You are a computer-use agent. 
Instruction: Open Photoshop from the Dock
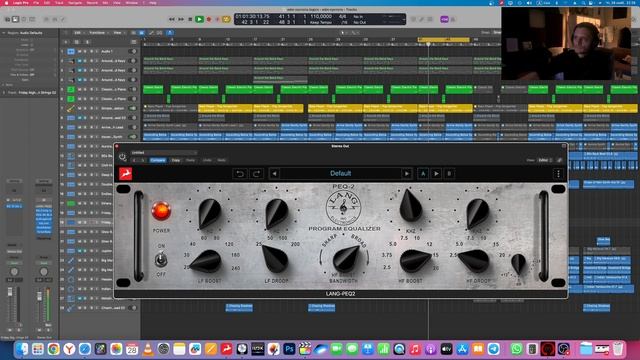click(289, 349)
